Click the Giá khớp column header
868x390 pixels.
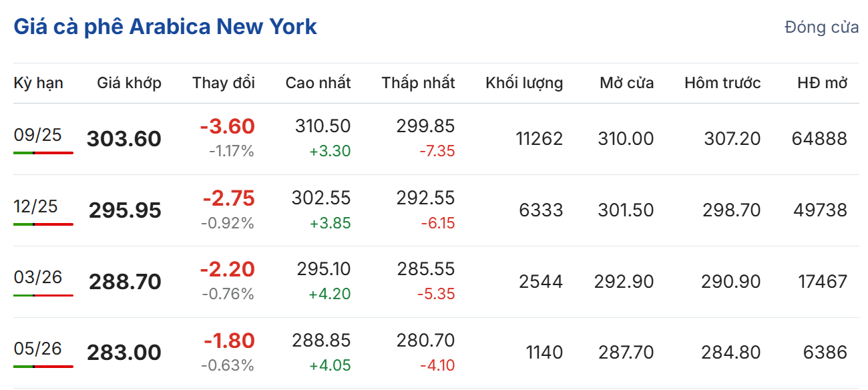(x=129, y=83)
